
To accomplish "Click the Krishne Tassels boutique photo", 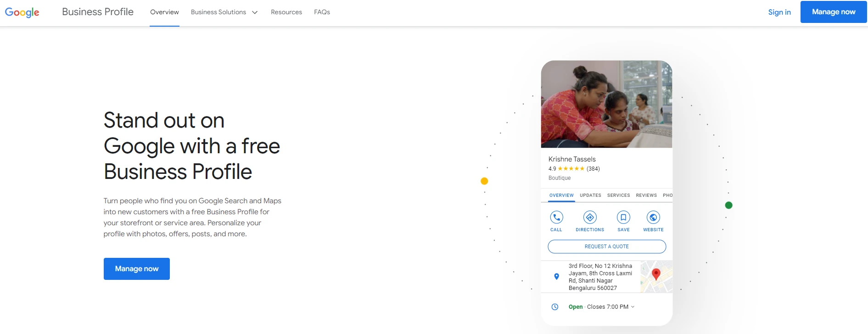I will [x=607, y=104].
